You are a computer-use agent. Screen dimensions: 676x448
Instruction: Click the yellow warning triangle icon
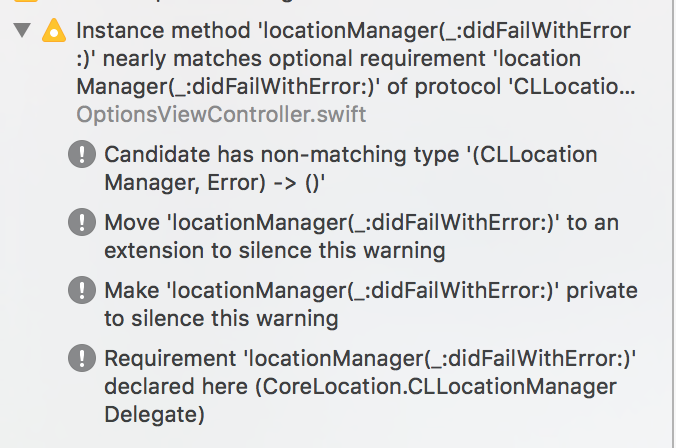54,30
